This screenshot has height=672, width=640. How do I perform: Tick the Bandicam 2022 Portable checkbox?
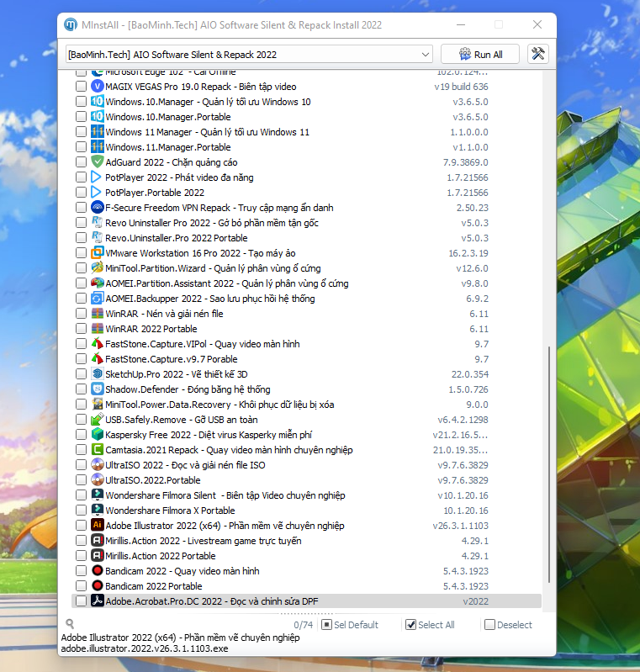click(81, 586)
